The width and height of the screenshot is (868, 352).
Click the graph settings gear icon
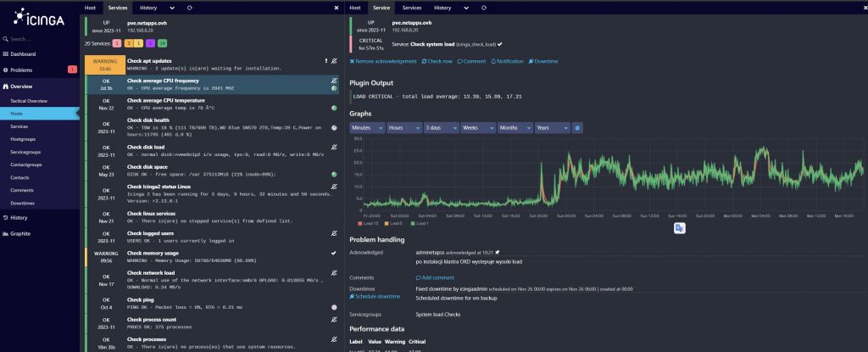[577, 127]
